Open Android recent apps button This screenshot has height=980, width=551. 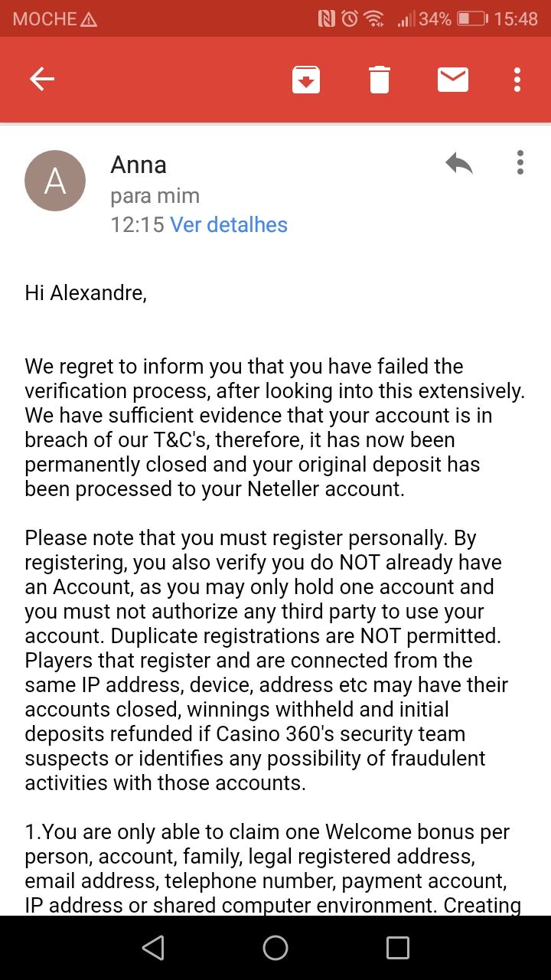398,948
